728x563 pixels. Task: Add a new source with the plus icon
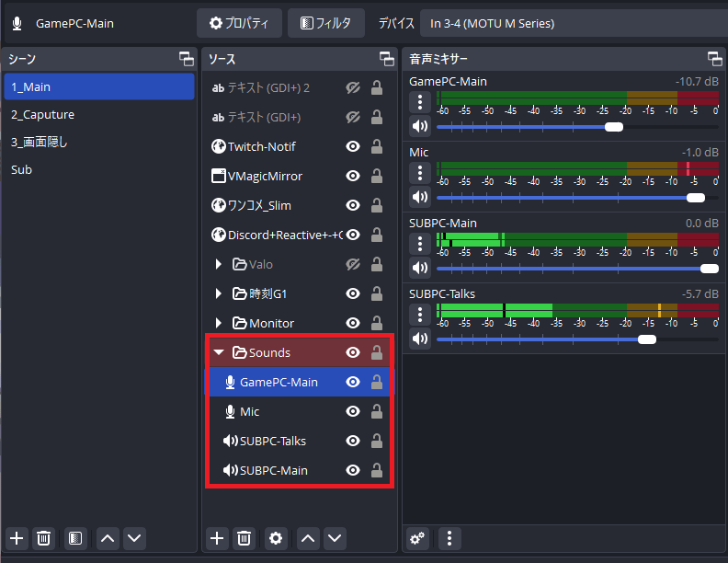pos(217,538)
